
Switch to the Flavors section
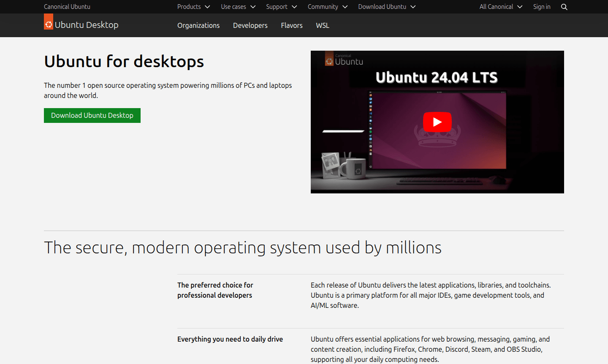click(291, 25)
